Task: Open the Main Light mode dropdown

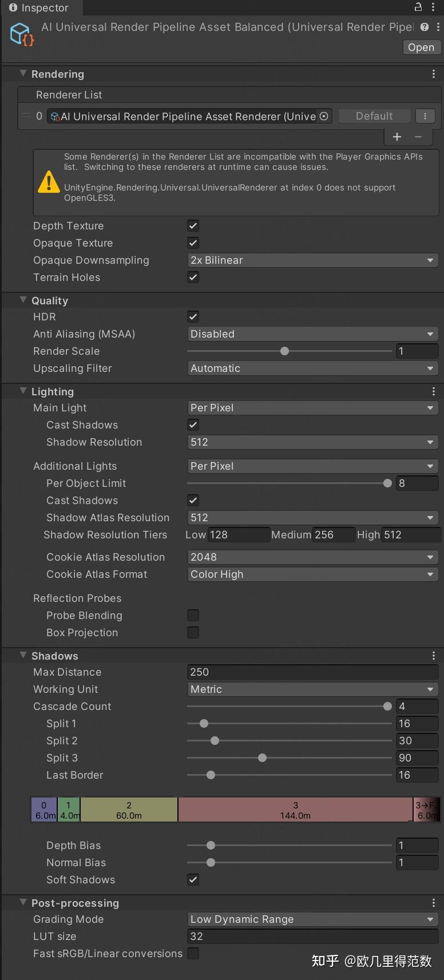Action: (x=313, y=408)
